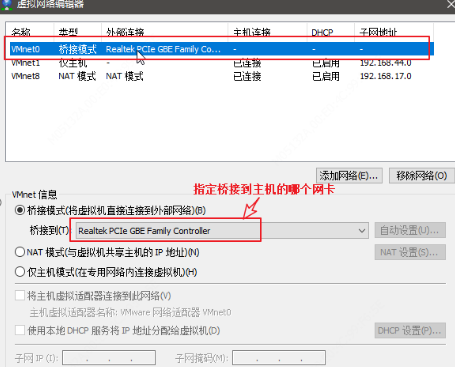Click the 桥接模式 type cell of VMnet0
455x367 pixels.
coord(77,49)
